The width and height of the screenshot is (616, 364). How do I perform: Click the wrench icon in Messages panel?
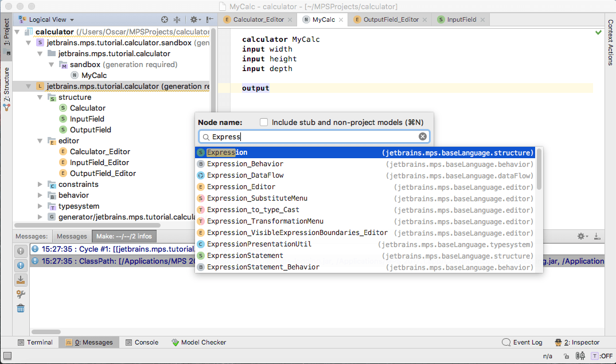21,294
